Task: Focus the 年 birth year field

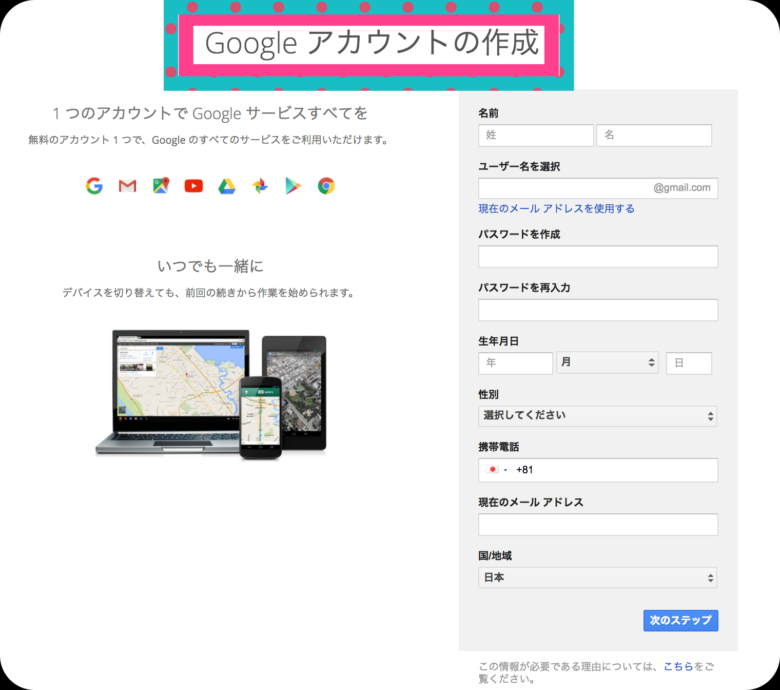Action: [x=515, y=363]
